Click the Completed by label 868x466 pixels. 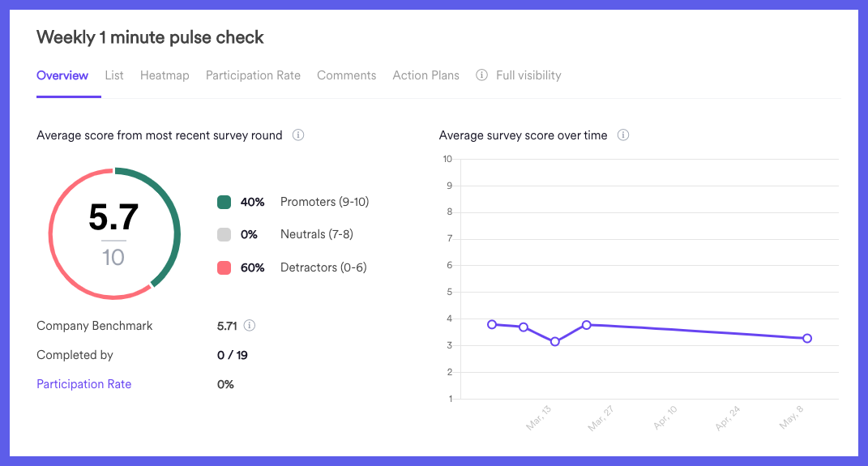pyautogui.click(x=75, y=355)
